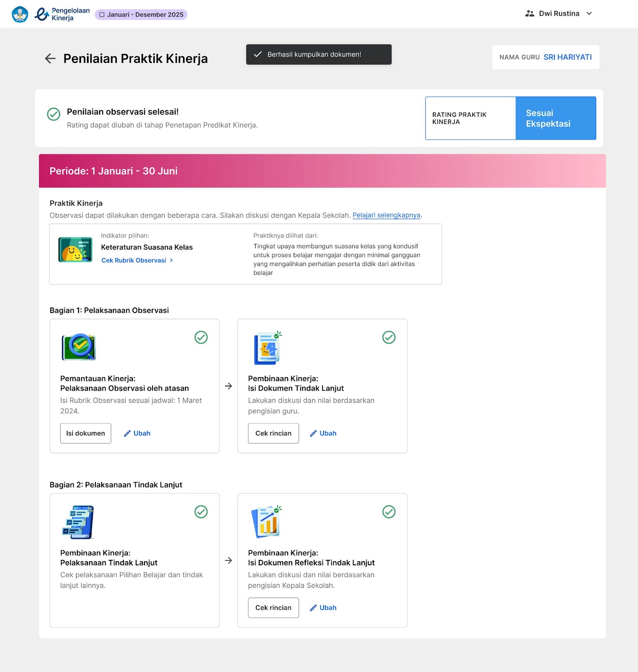The image size is (638, 672).
Task: Click Cek rincian on Isi Dokumen Tindak Lanjut card
Action: 274,433
